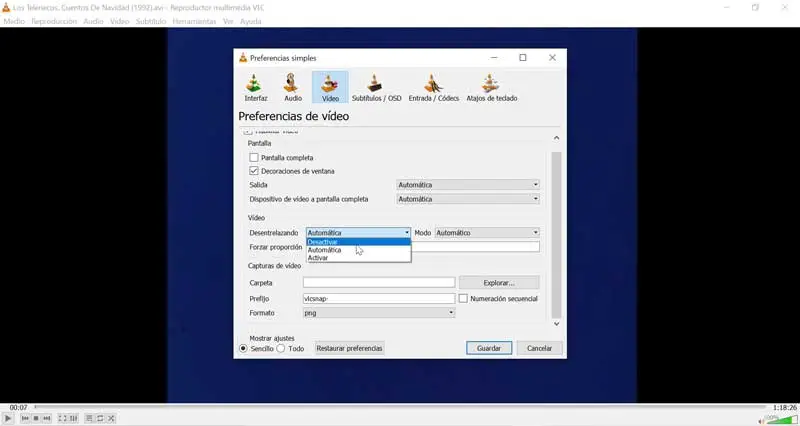Click total time 1:18:26 label
This screenshot has width=800, height=426.
(785, 407)
